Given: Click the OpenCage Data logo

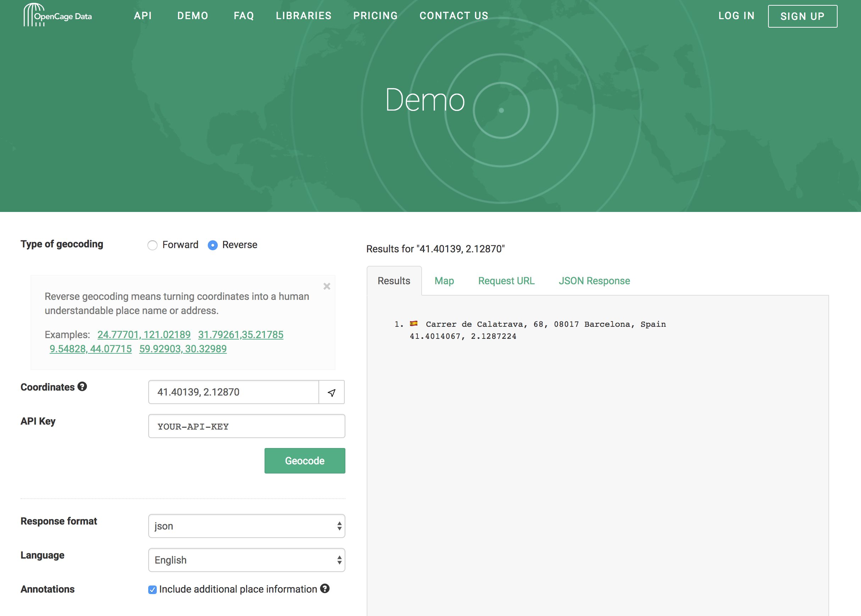Looking at the screenshot, I should pos(58,15).
